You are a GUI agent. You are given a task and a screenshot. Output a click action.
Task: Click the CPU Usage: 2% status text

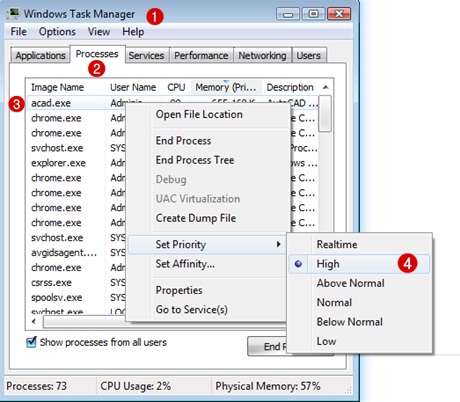[136, 386]
